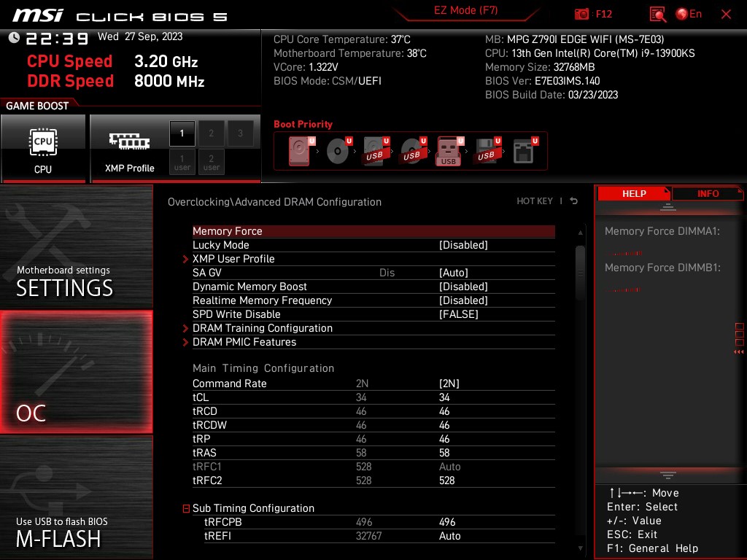747x560 pixels.
Task: Toggle Dynamic Memory Boost Disabled value
Action: 463,287
